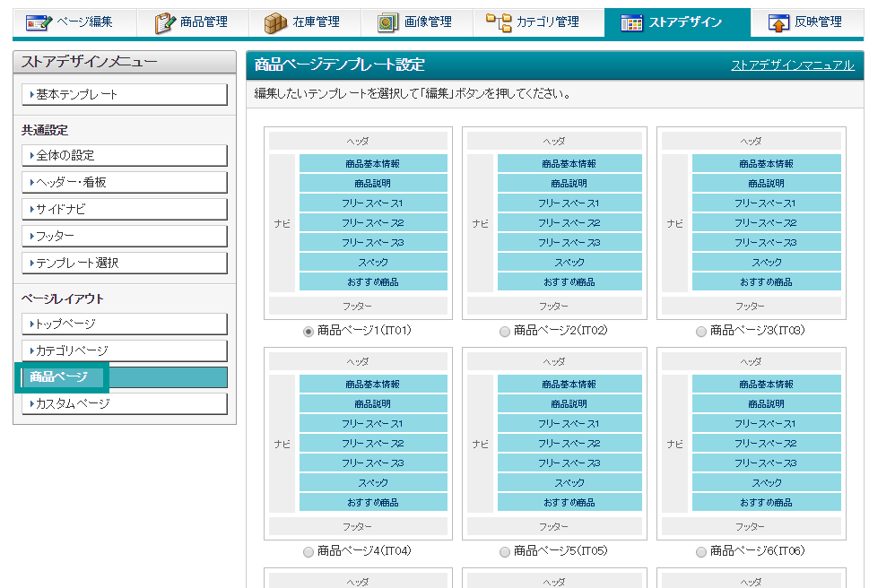
Task: Open テンプレート選択 menu item
Action: pos(125,263)
